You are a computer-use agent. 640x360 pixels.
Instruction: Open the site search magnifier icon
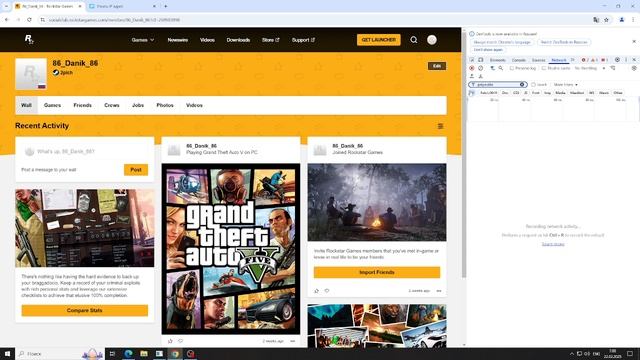click(413, 40)
